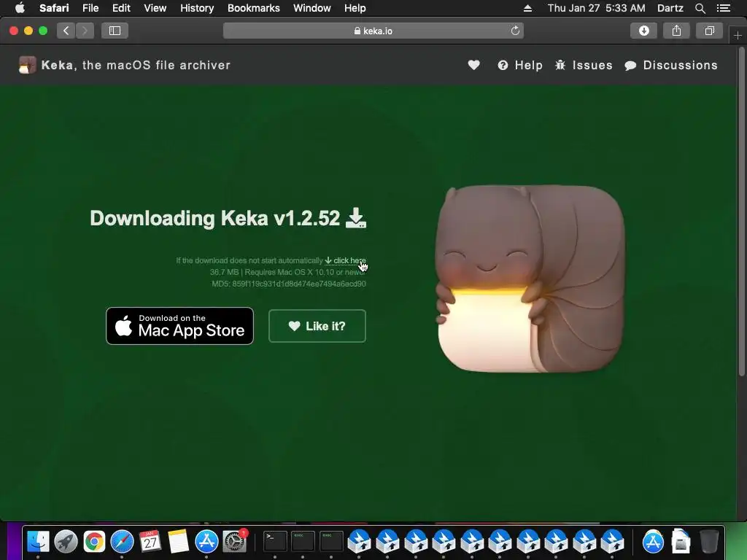The width and height of the screenshot is (747, 560).
Task: Click the heart icon in the site header
Action: click(473, 65)
